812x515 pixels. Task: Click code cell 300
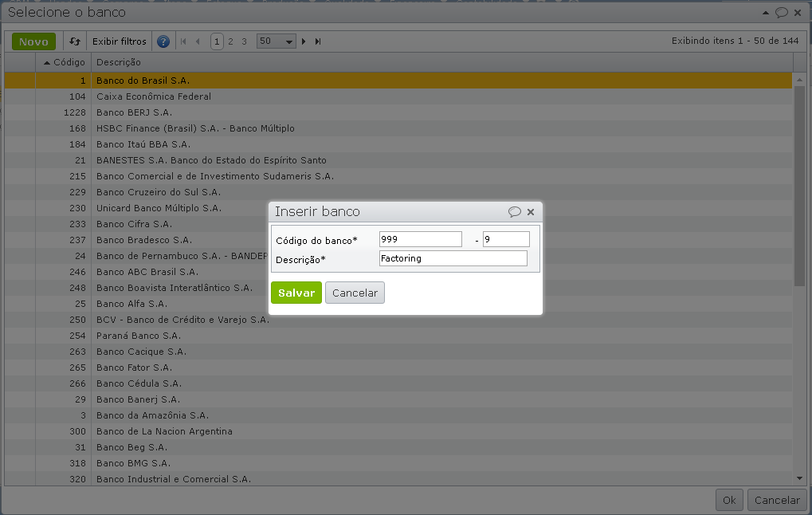coord(64,431)
